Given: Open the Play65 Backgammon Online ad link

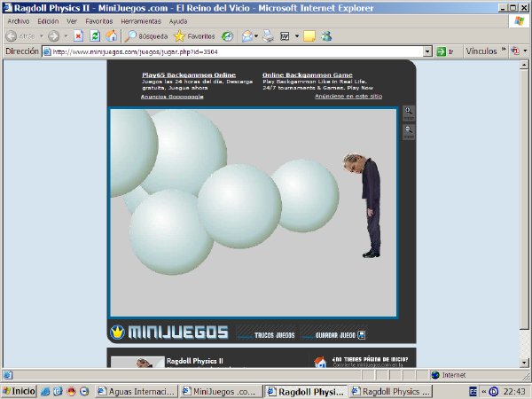Looking at the screenshot, I should coord(188,75).
